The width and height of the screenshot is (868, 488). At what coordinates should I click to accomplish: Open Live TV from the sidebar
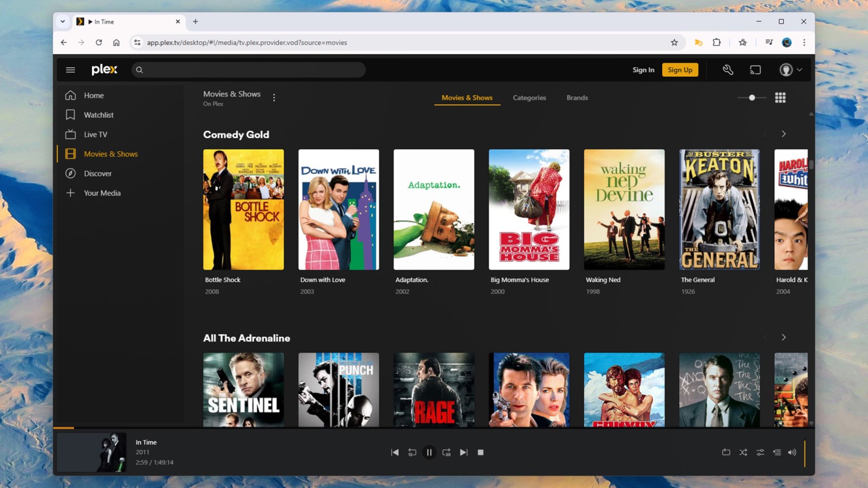[x=71, y=134]
